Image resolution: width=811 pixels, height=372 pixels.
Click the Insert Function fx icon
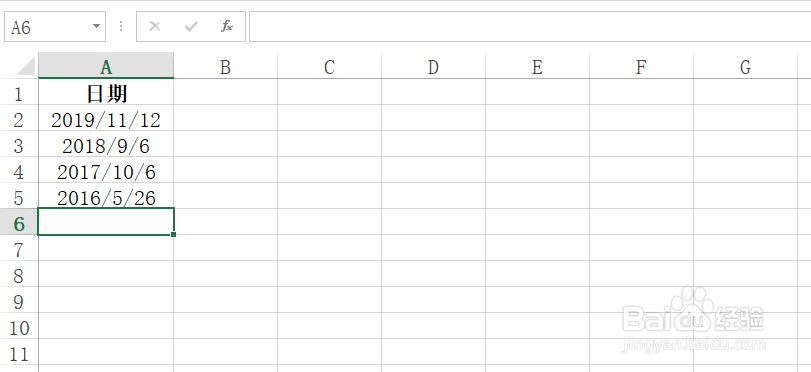click(227, 26)
